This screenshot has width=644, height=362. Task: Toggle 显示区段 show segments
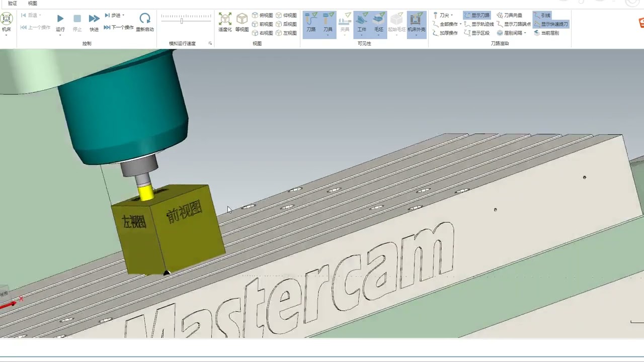pyautogui.click(x=476, y=33)
